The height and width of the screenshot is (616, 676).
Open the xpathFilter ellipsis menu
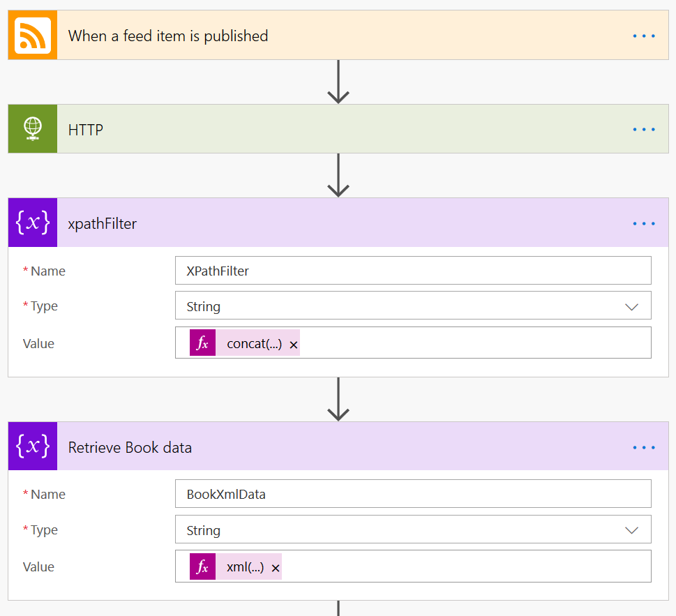click(644, 223)
